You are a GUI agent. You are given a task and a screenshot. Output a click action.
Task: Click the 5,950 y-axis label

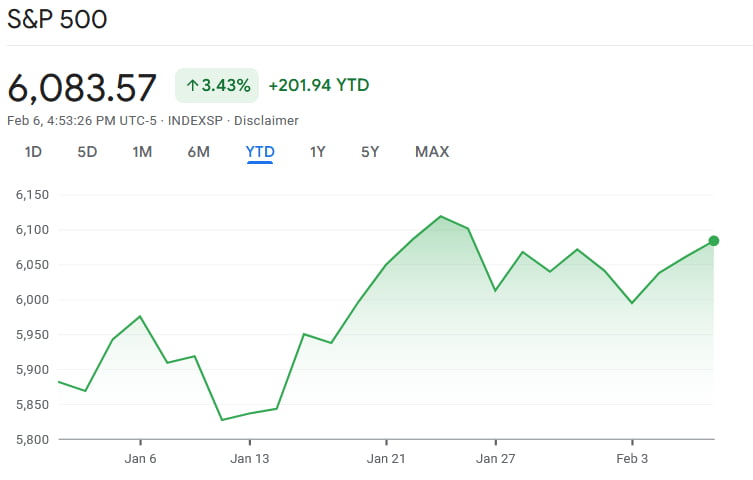click(x=32, y=335)
